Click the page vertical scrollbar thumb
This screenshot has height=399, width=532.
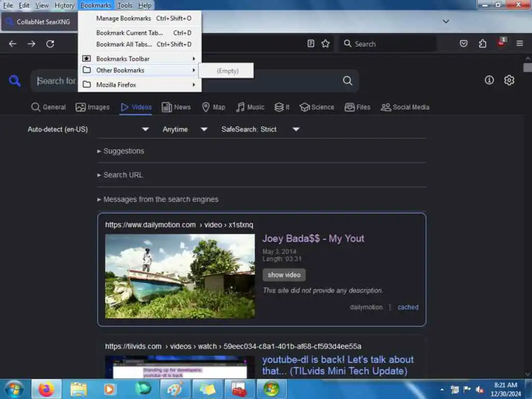point(527,67)
